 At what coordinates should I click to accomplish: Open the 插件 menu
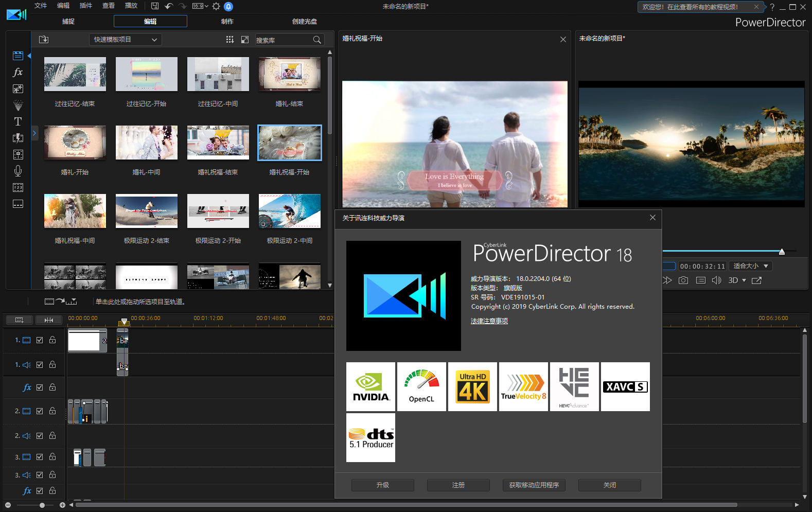(x=86, y=6)
